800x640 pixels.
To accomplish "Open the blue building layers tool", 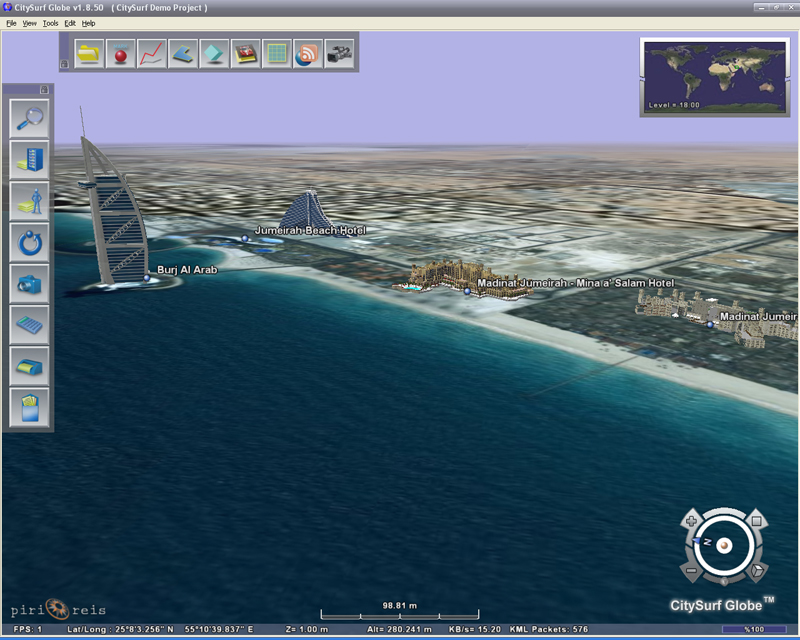I will [30, 160].
